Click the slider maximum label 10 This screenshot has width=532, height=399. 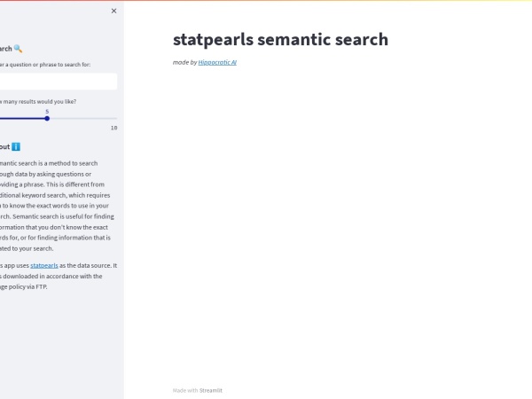[113, 128]
